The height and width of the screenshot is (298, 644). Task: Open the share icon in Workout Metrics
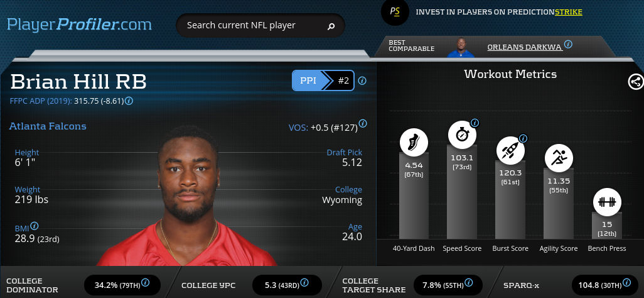tap(636, 82)
